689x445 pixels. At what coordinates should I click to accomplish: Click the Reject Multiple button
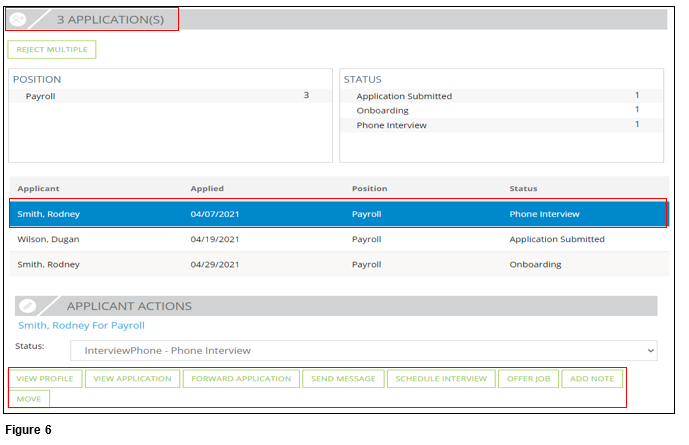pos(52,49)
